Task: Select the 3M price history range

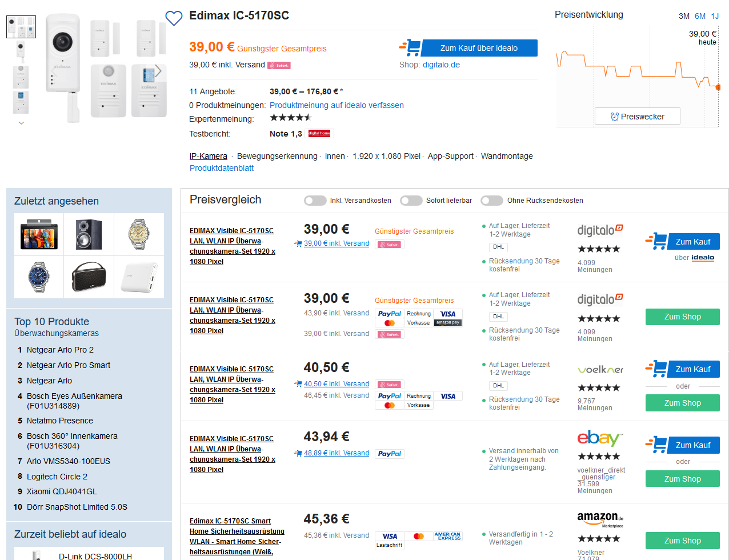Action: pos(684,17)
